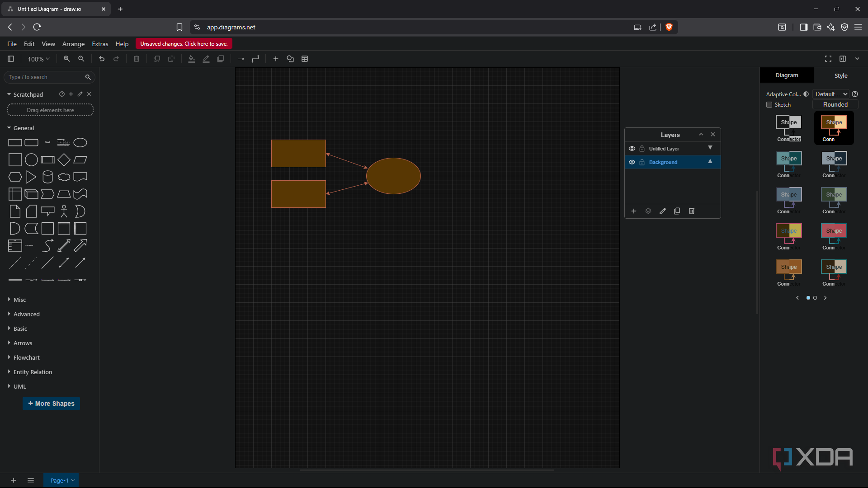The height and width of the screenshot is (488, 868).
Task: Click the edit layer pencil icon
Action: (x=663, y=211)
